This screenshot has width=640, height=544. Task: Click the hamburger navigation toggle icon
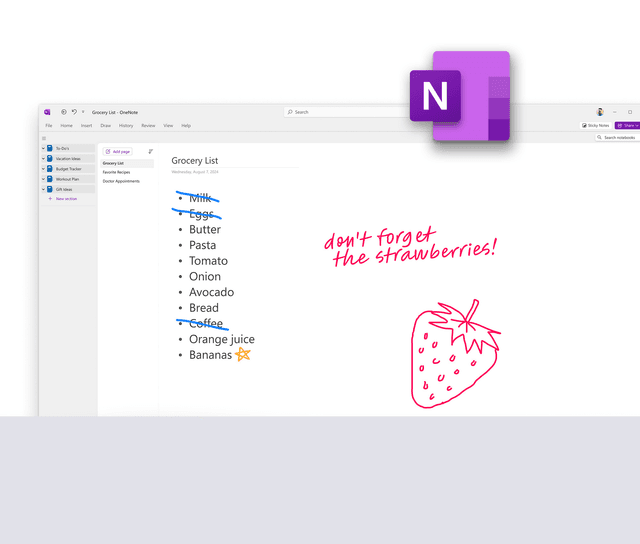click(x=44, y=138)
